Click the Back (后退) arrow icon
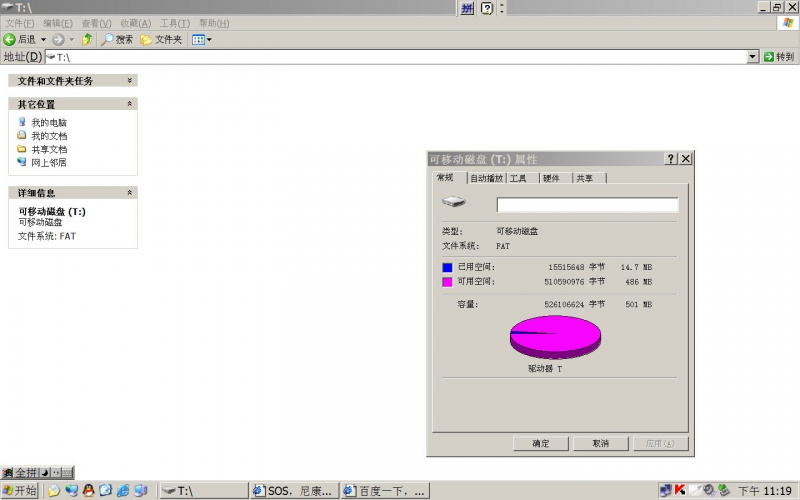 (9, 39)
